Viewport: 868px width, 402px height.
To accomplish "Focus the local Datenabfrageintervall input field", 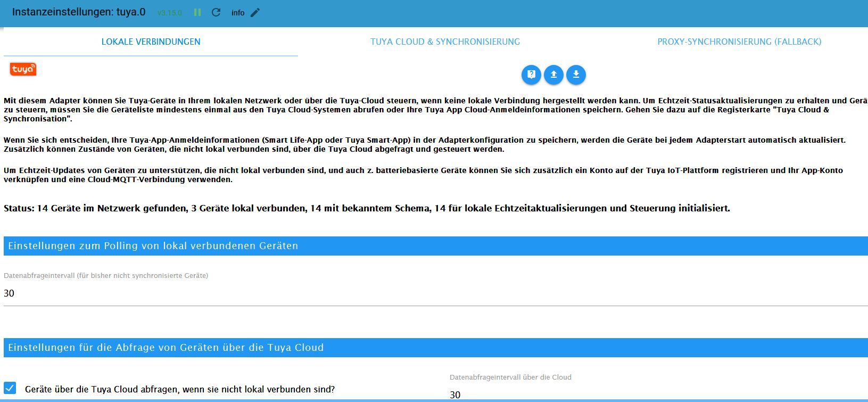I will (436, 293).
